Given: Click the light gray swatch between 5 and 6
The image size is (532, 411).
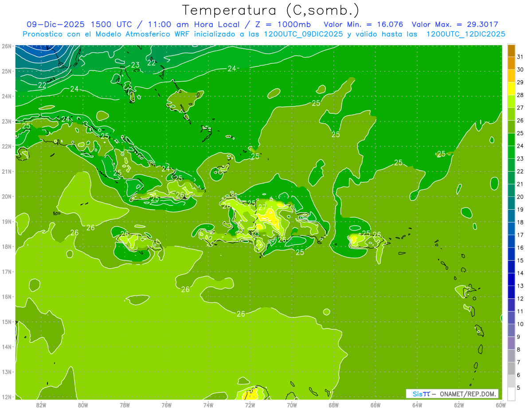Looking at the screenshot, I should 511,381.
